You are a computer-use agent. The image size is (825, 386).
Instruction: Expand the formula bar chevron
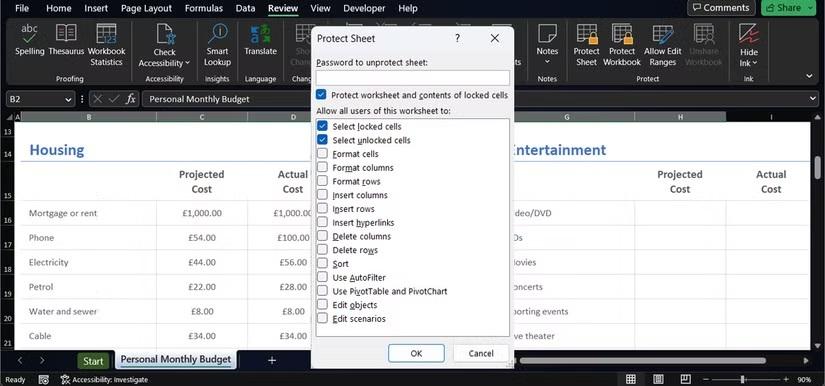814,99
